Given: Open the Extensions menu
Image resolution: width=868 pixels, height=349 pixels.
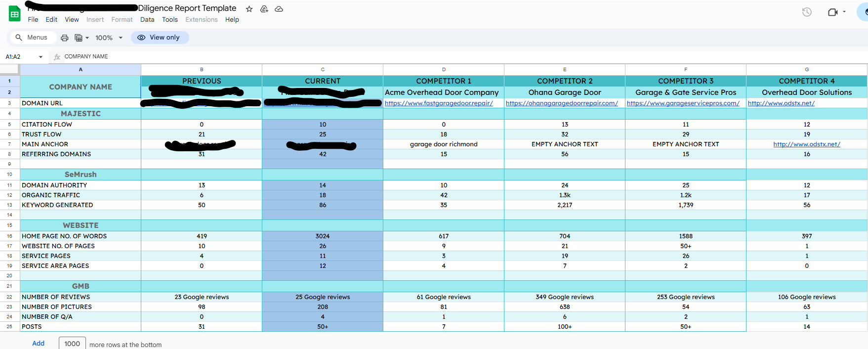Looking at the screenshot, I should point(202,20).
